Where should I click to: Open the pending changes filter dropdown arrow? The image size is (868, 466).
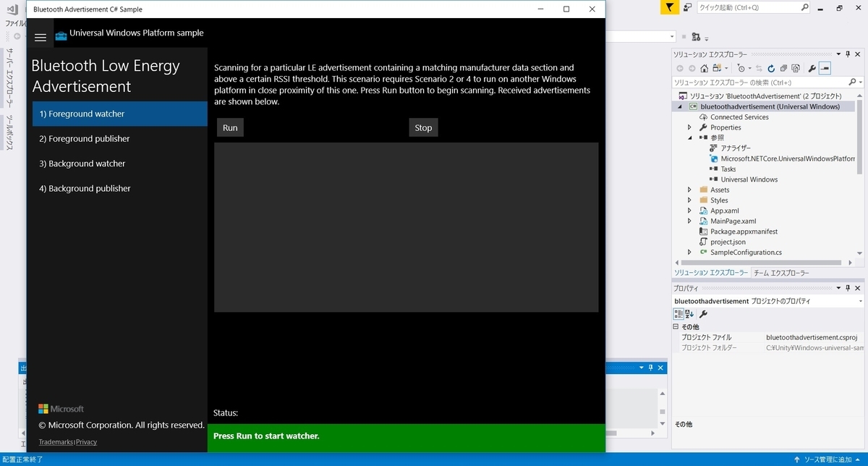[749, 69]
